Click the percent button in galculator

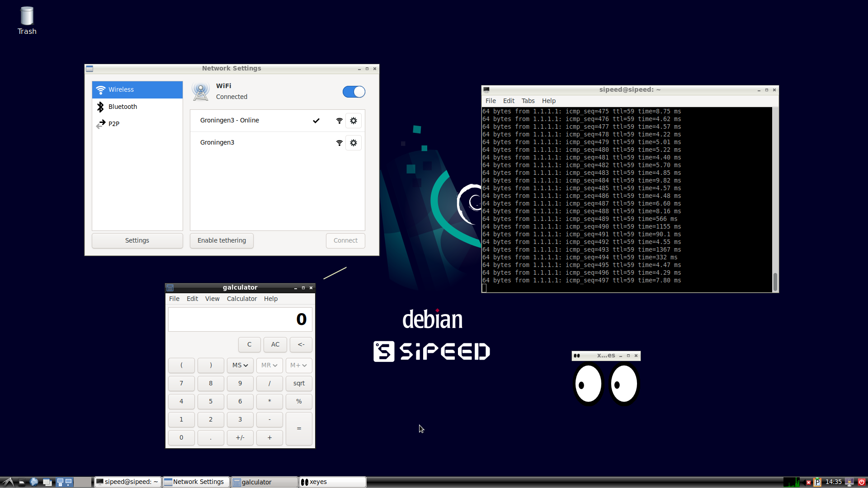(x=299, y=401)
